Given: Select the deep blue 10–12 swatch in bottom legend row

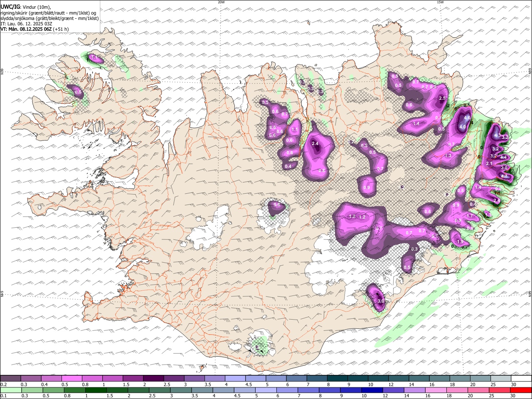Looking at the screenshot, I should tap(372, 390).
